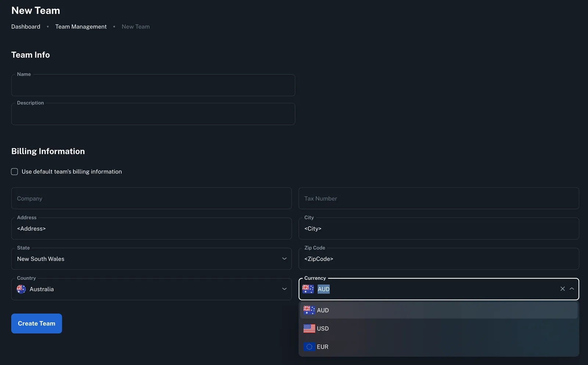The width and height of the screenshot is (588, 365).
Task: Click Australian flag in Country field
Action: [21, 289]
